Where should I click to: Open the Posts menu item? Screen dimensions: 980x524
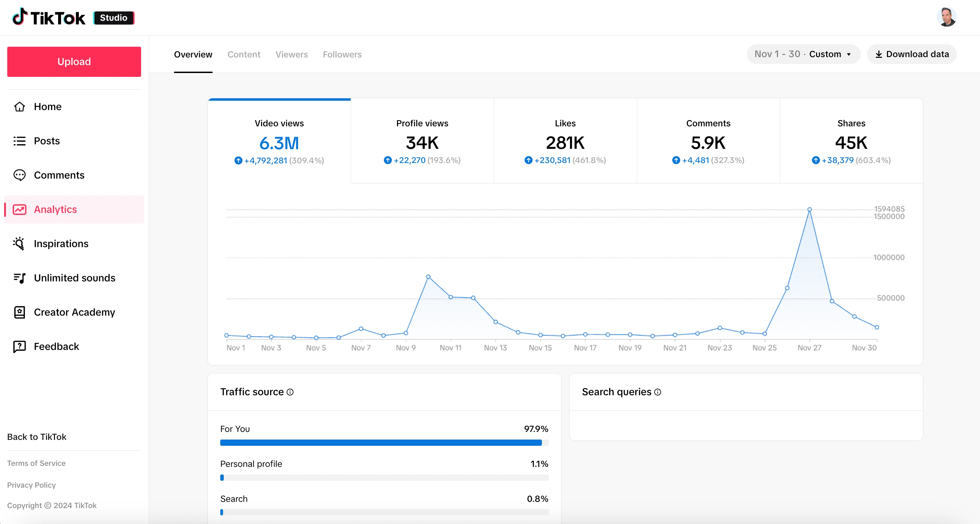[74, 141]
